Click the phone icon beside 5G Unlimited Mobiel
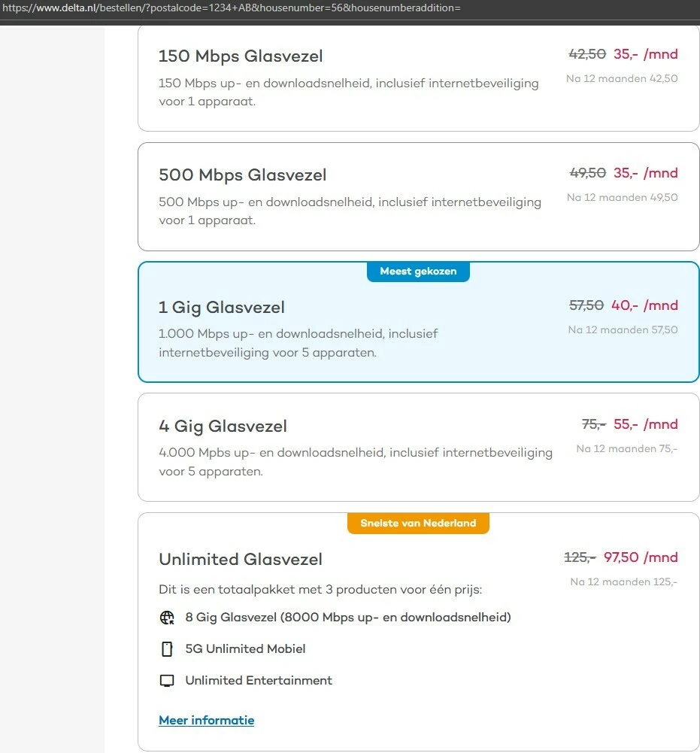The image size is (700, 753). [167, 649]
